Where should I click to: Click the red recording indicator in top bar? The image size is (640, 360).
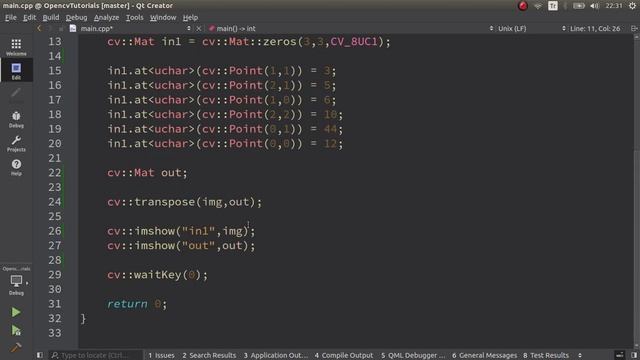click(522, 6)
